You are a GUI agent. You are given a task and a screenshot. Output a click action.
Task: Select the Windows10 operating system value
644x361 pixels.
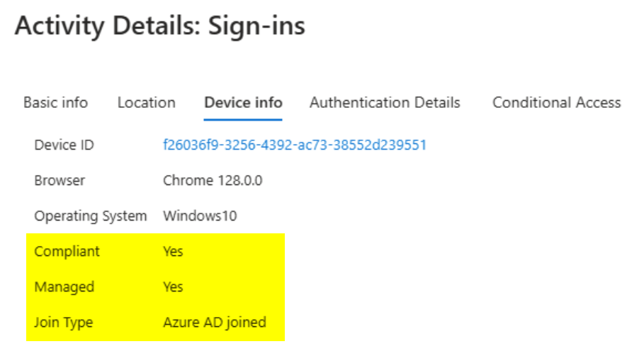click(x=200, y=216)
